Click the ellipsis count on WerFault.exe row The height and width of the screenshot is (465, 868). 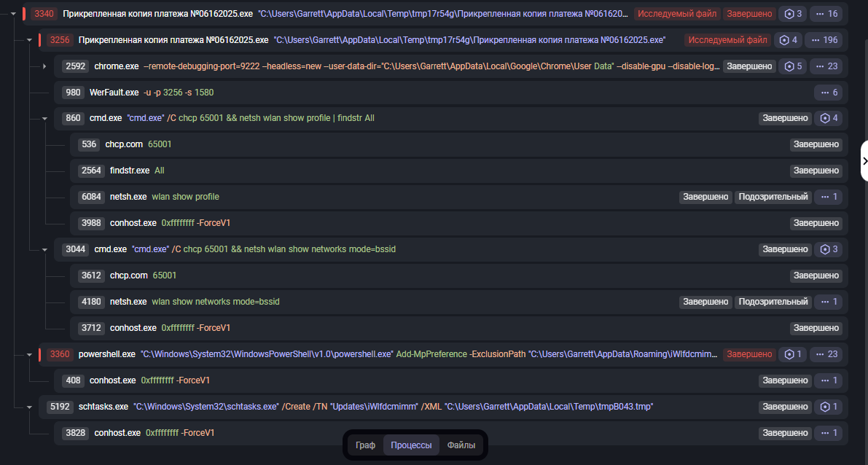(829, 93)
